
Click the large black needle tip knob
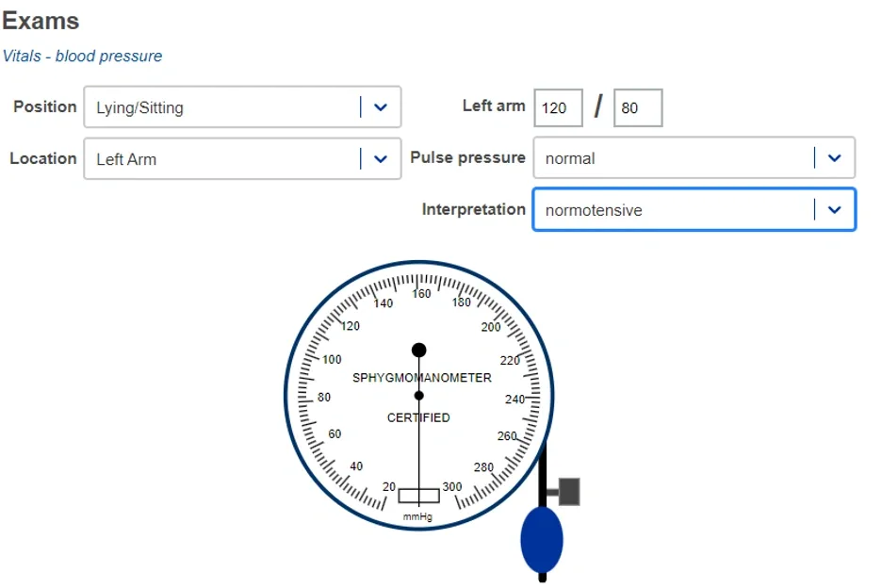[419, 351]
